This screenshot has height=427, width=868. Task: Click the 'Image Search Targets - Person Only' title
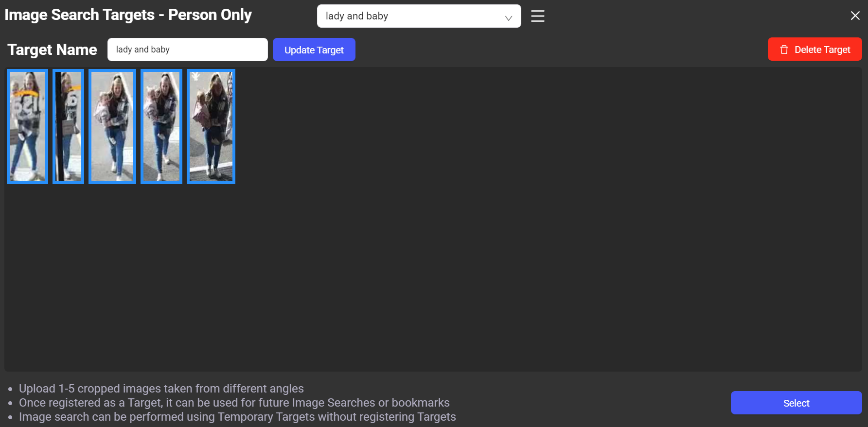(128, 15)
